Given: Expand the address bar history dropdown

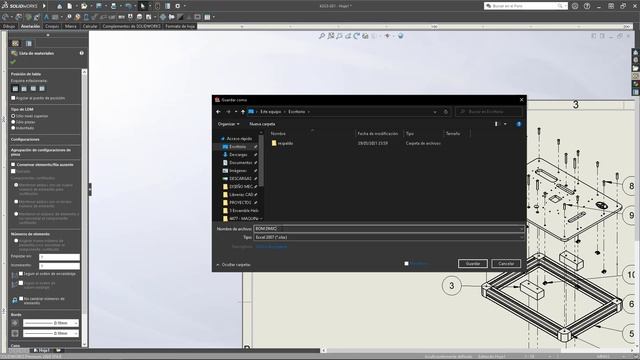Looking at the screenshot, I should [x=435, y=111].
